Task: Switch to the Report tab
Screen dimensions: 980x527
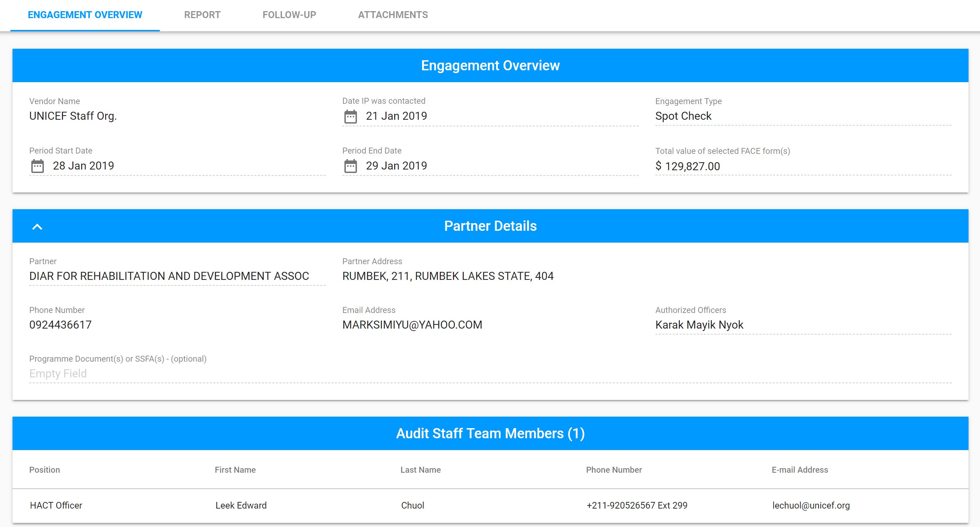Action: 202,15
